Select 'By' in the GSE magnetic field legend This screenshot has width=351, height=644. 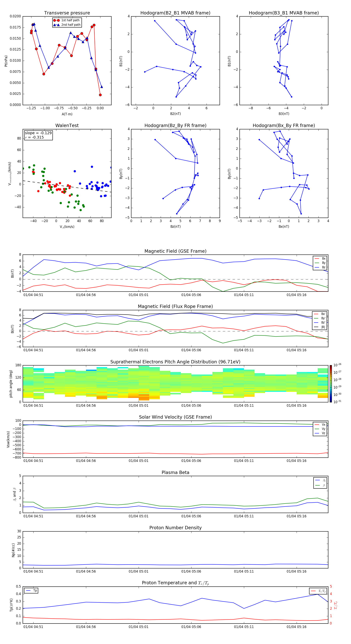click(320, 263)
